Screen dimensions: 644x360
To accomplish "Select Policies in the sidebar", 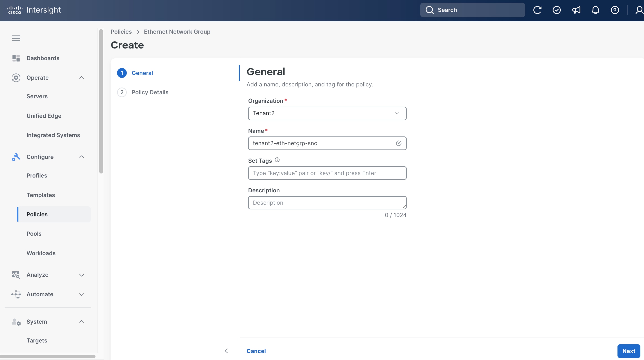I will tap(54, 214).
